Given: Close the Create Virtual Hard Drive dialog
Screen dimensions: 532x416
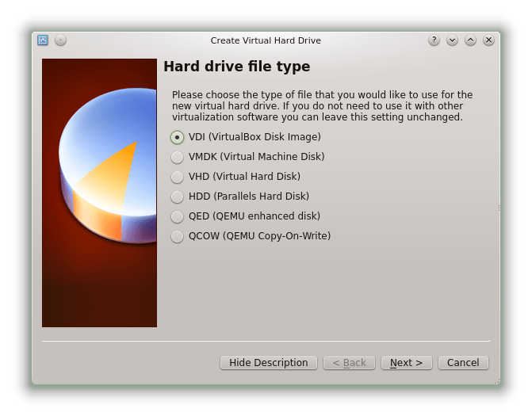Looking at the screenshot, I should coord(488,40).
